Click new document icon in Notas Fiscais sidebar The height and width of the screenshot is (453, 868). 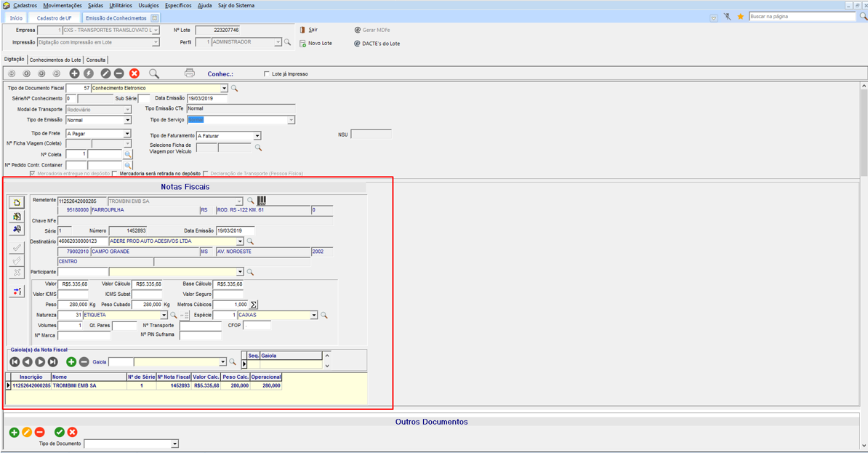tap(17, 203)
